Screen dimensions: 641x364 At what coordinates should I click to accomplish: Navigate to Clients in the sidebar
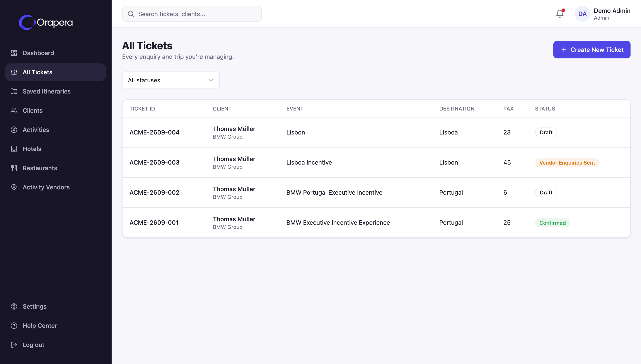(x=56, y=111)
